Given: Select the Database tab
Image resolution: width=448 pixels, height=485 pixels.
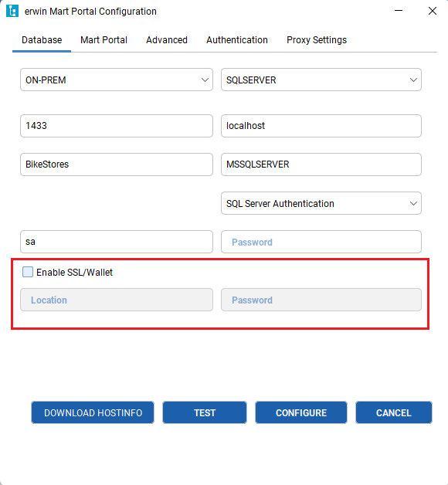Looking at the screenshot, I should point(42,40).
